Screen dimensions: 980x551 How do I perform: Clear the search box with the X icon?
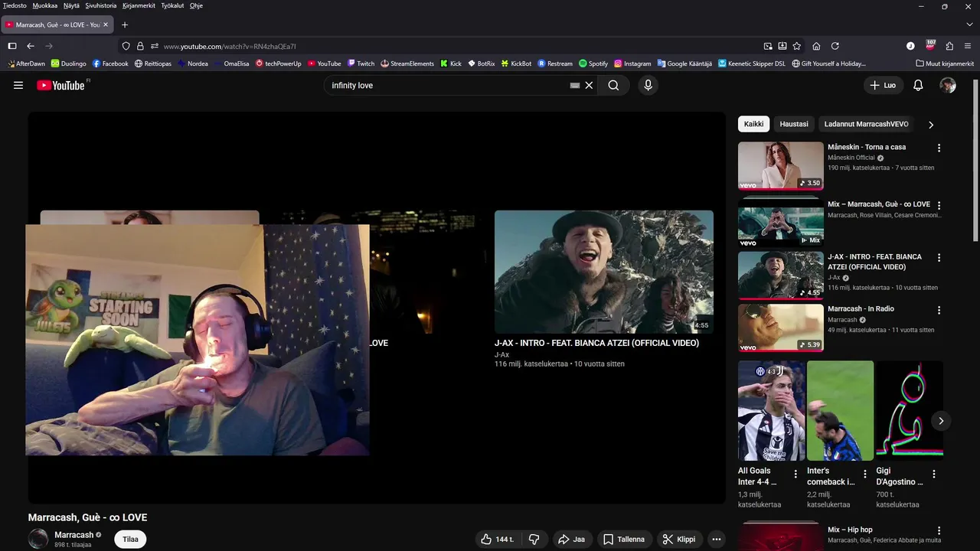point(589,86)
